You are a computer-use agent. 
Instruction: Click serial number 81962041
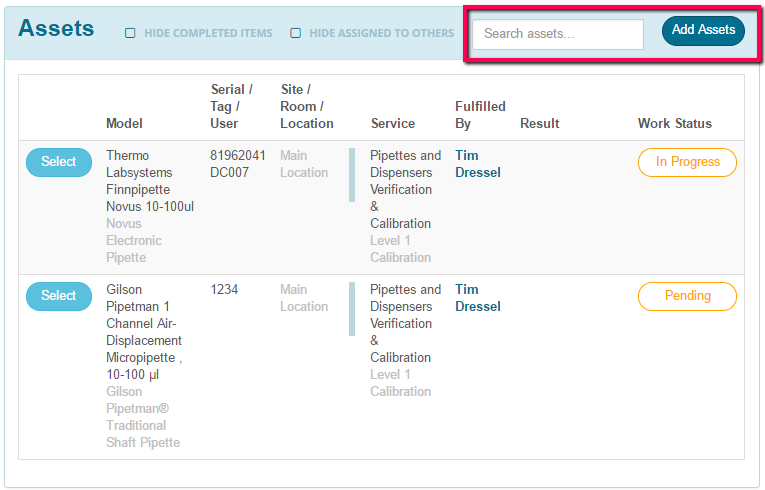238,156
